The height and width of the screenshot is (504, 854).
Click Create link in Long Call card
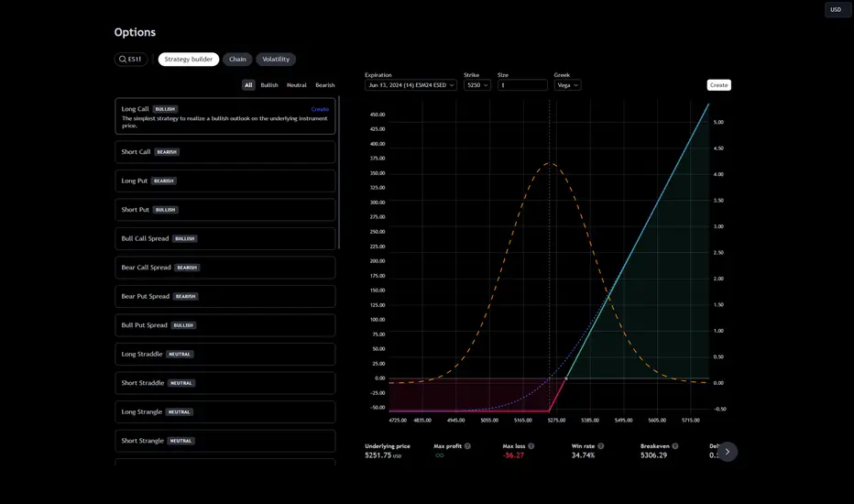pyautogui.click(x=320, y=109)
